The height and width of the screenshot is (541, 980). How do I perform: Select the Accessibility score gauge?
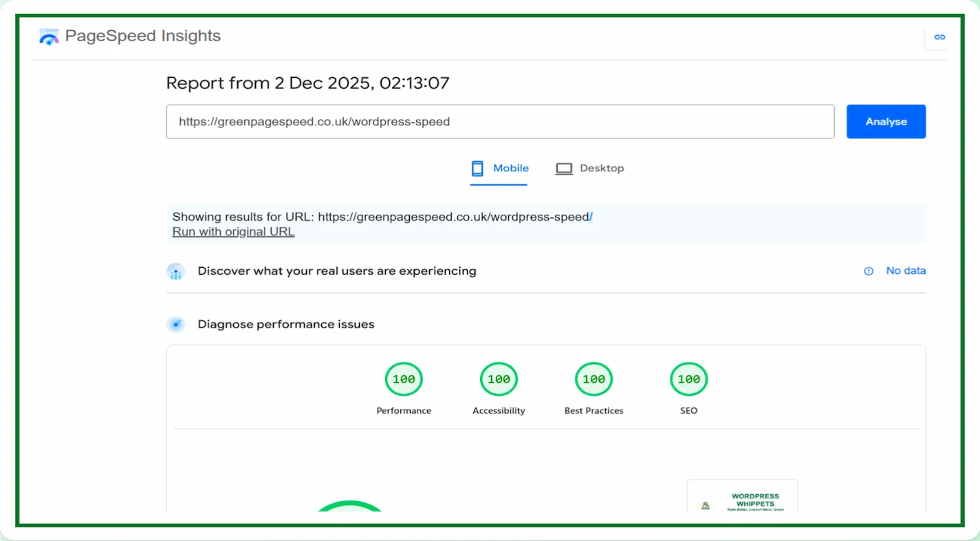pyautogui.click(x=499, y=379)
